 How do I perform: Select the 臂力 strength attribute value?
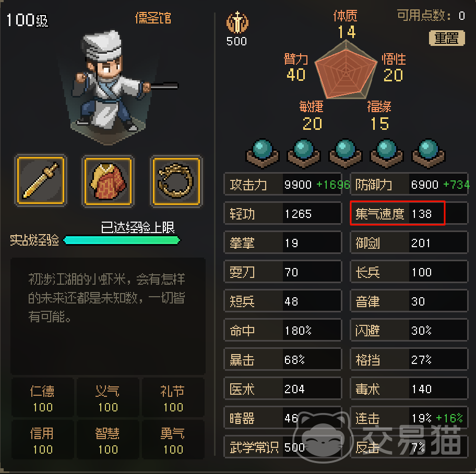[x=296, y=75]
